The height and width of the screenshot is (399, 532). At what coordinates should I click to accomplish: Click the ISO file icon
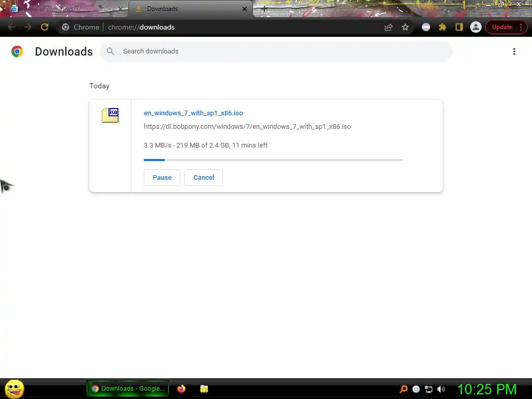110,115
